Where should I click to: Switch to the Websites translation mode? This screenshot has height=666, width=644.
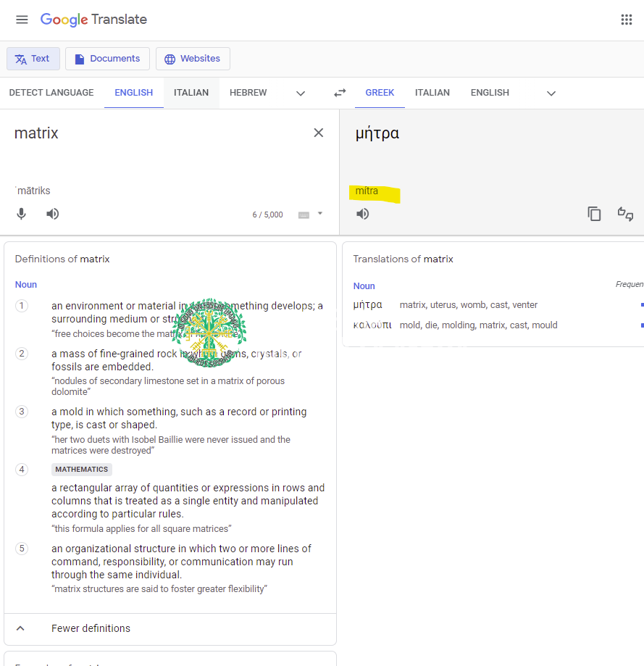point(193,59)
